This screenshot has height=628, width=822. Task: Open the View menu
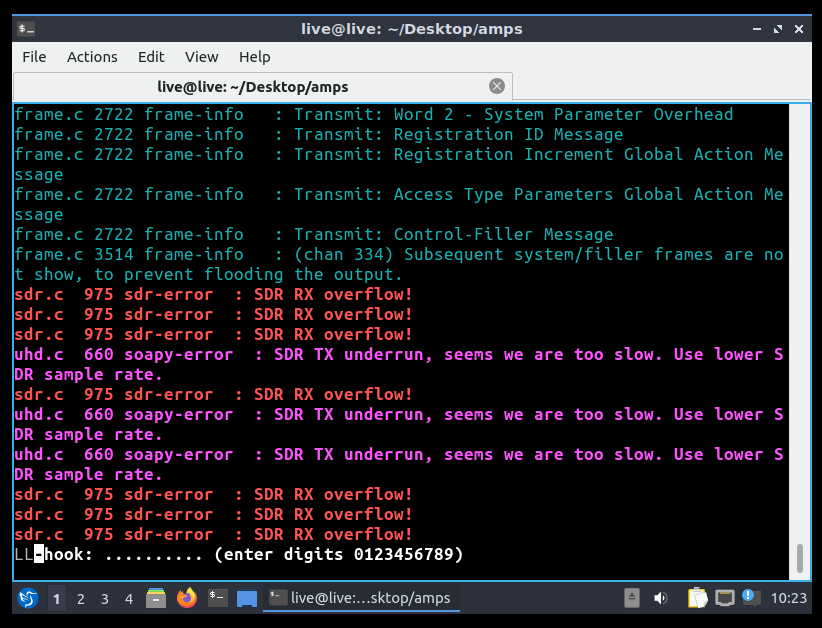(201, 57)
